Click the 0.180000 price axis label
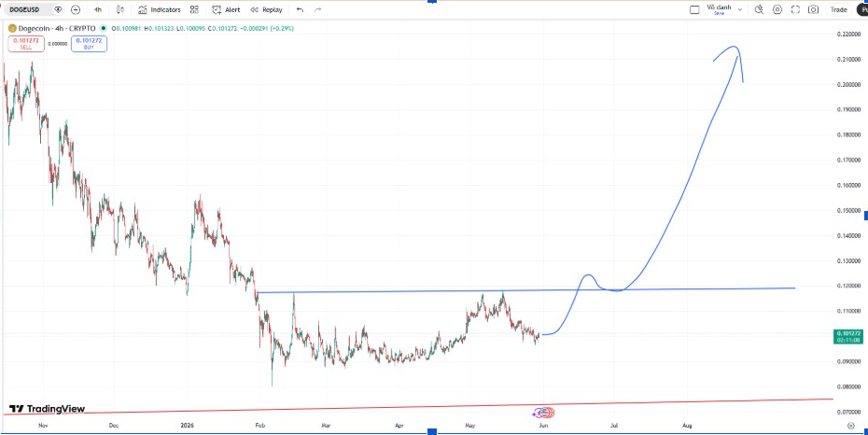Image resolution: width=868 pixels, height=435 pixels. tap(848, 134)
